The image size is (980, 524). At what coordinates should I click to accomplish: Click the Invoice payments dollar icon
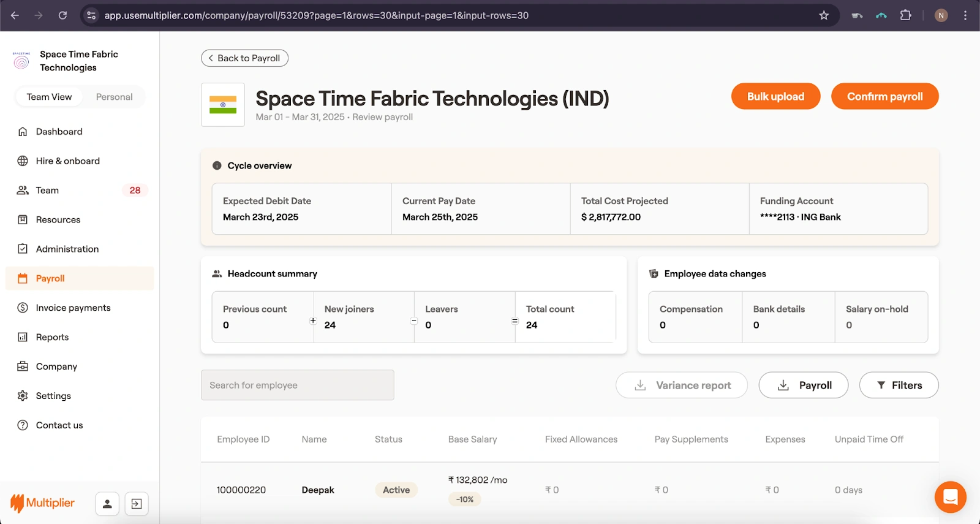(23, 308)
